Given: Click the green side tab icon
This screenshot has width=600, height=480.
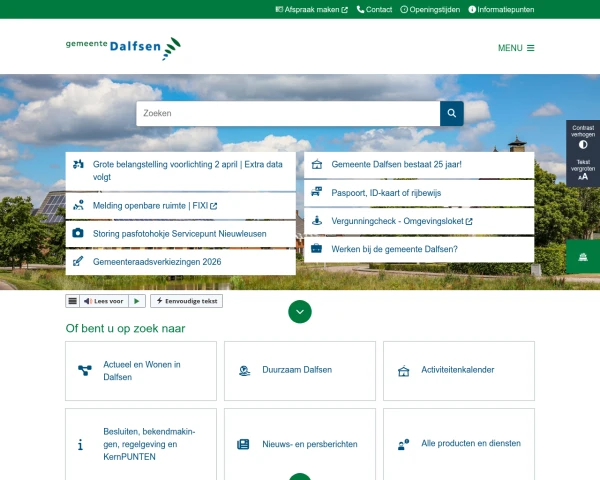Looking at the screenshot, I should click(x=583, y=257).
